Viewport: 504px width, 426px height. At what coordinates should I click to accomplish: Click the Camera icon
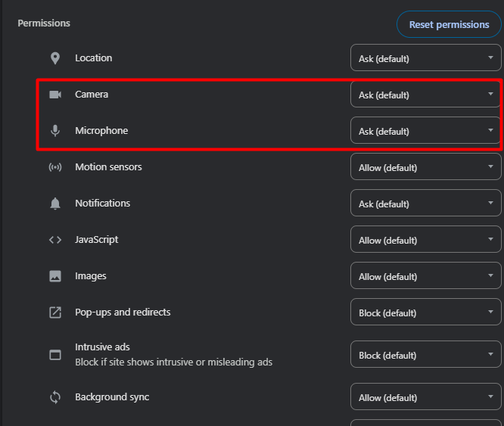[55, 95]
